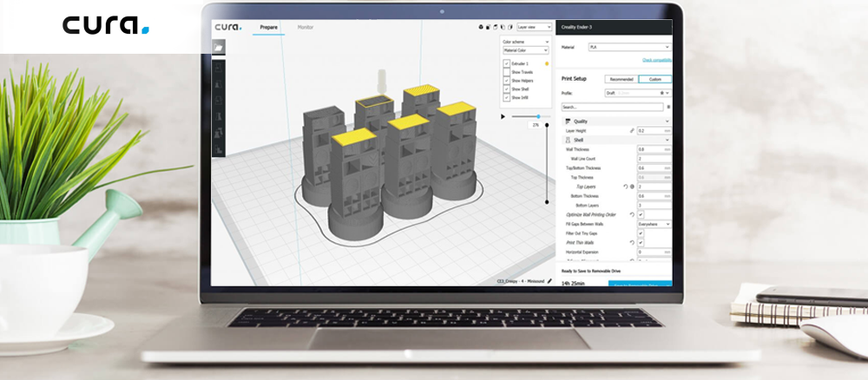Viewport: 868px width, 380px height.
Task: Click the horizontal path slider handle
Action: pos(538,116)
